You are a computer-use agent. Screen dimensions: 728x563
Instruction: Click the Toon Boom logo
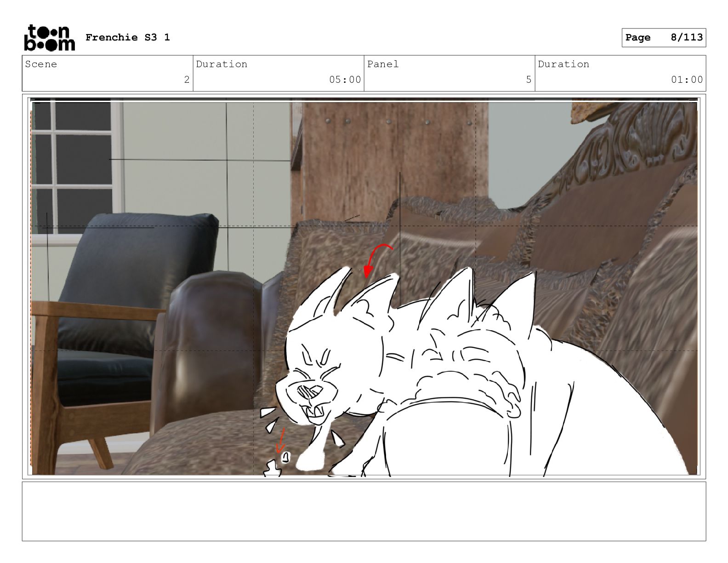[49, 37]
